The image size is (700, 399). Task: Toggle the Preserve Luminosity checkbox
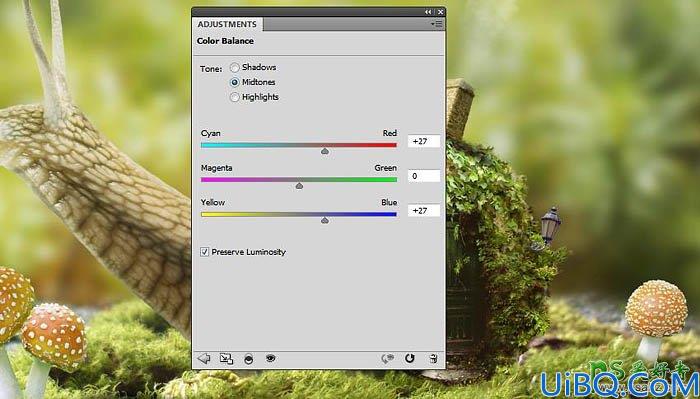tap(204, 252)
